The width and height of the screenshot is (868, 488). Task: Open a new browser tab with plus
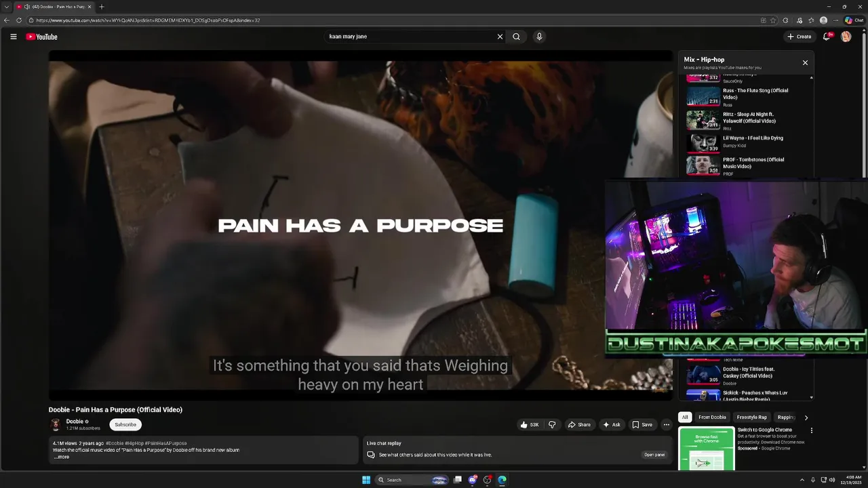point(102,7)
